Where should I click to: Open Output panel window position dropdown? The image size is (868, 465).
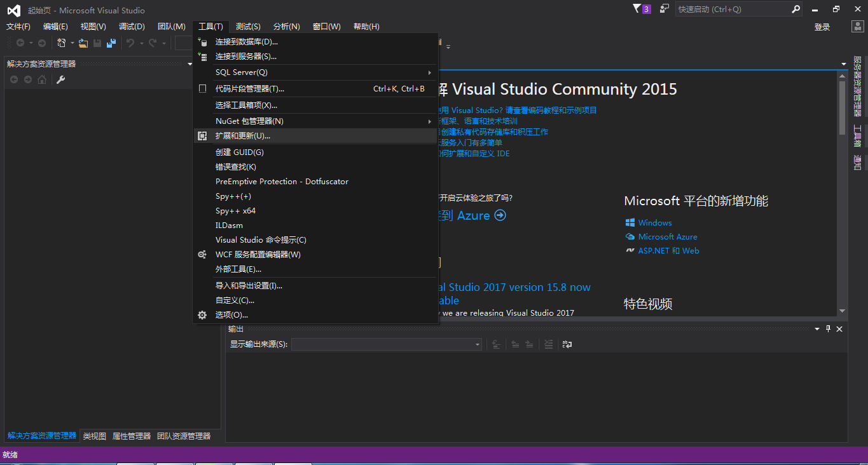817,328
